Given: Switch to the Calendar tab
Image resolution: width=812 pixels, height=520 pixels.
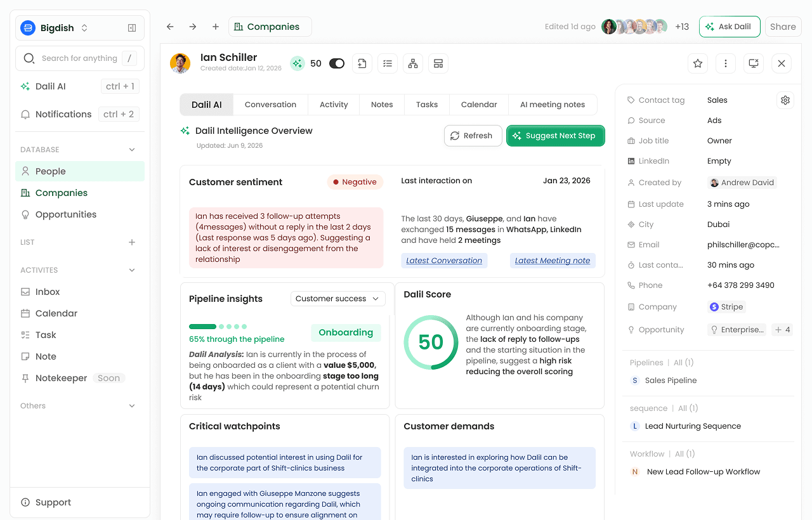Looking at the screenshot, I should pos(479,105).
